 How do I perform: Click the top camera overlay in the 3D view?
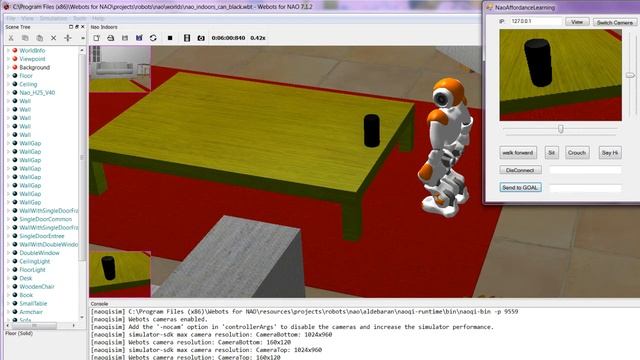120,69
